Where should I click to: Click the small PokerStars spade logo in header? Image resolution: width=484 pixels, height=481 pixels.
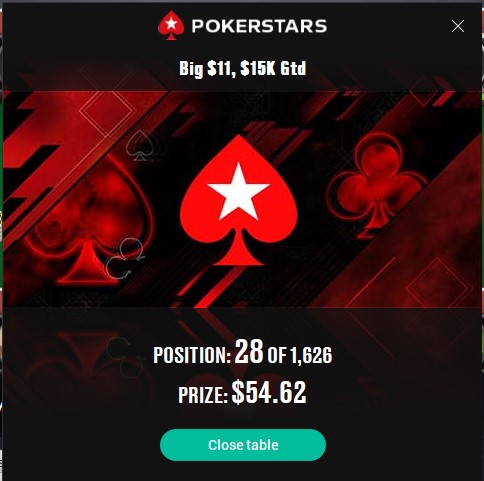[x=171, y=25]
